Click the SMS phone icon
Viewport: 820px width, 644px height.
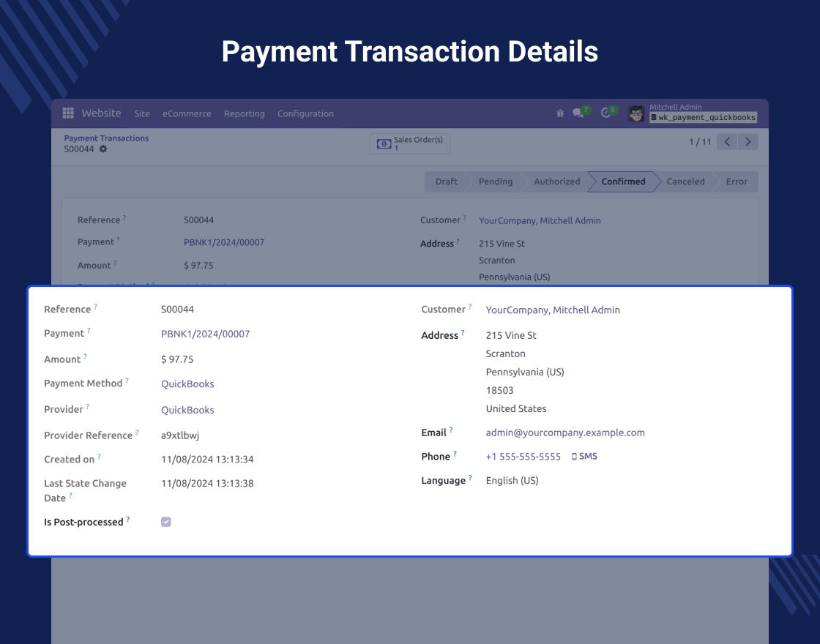tap(574, 457)
